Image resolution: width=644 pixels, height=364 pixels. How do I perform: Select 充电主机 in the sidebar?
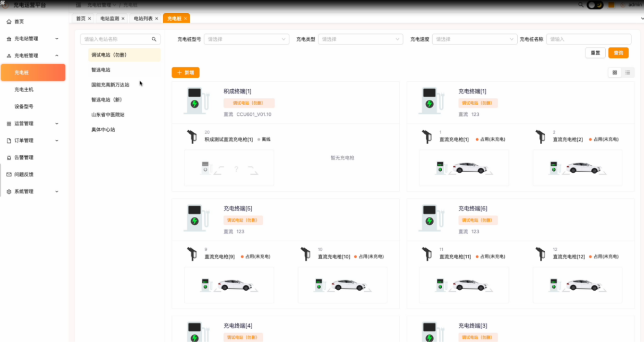point(24,90)
